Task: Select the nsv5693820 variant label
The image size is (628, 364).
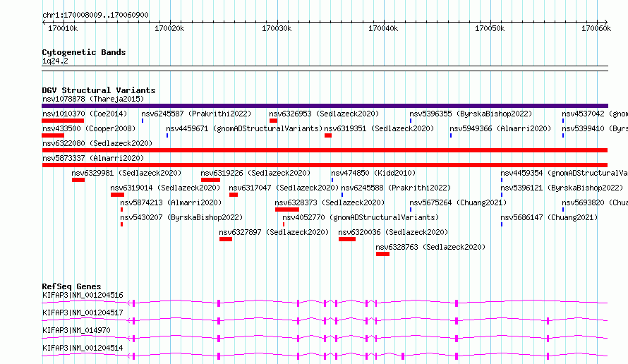Action: 595,202
